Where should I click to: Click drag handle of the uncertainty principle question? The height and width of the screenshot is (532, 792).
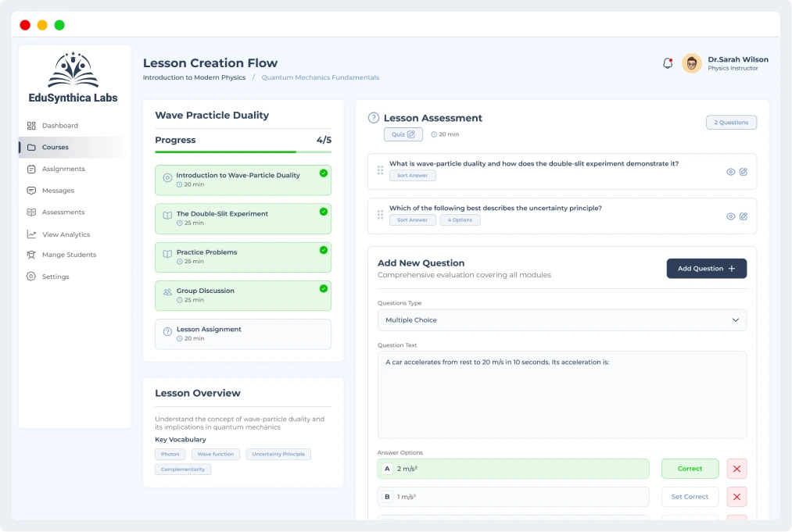(380, 215)
